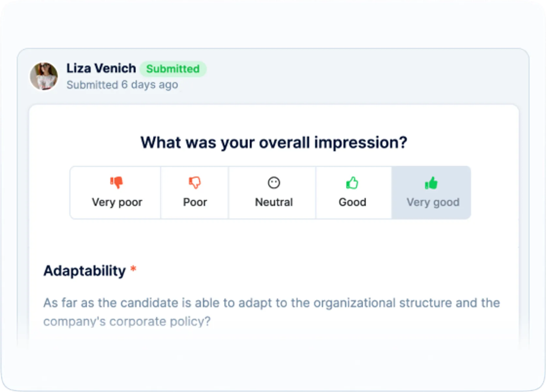This screenshot has height=392, width=546.
Task: Click the outlined thumbs-down Poor icon
Action: (x=195, y=182)
